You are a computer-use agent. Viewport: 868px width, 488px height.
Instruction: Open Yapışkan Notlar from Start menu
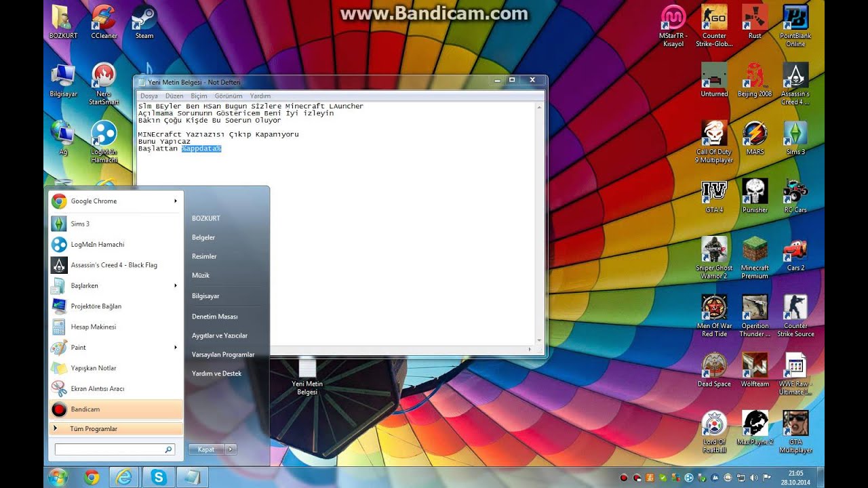[x=117, y=368]
